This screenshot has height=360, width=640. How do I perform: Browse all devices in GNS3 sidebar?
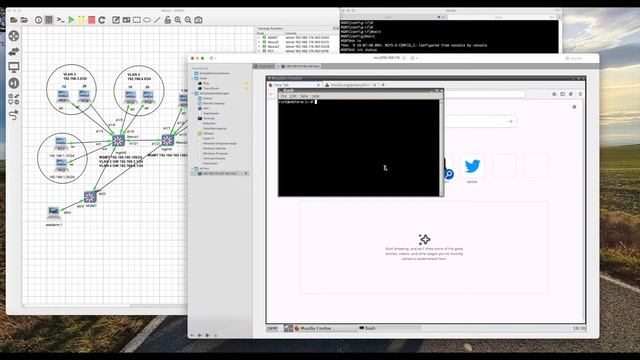[14, 99]
